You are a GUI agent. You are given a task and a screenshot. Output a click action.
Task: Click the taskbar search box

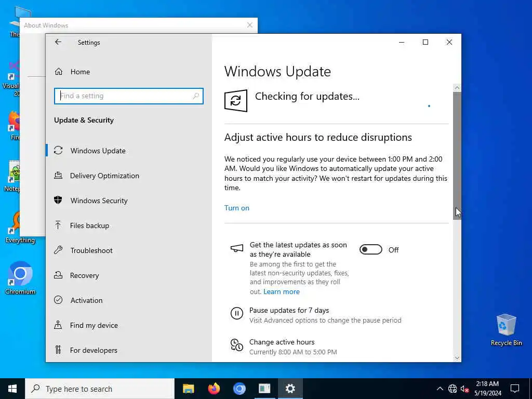click(x=100, y=389)
